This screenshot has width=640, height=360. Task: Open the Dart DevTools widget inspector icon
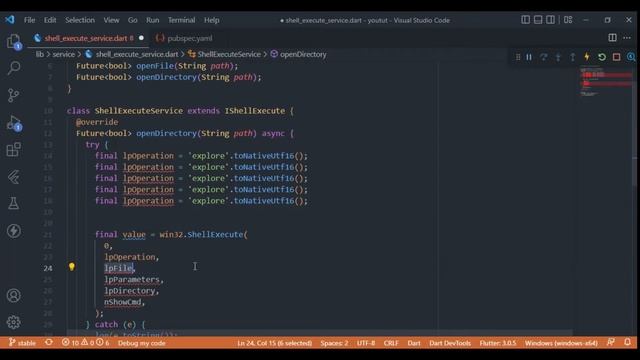click(x=631, y=57)
